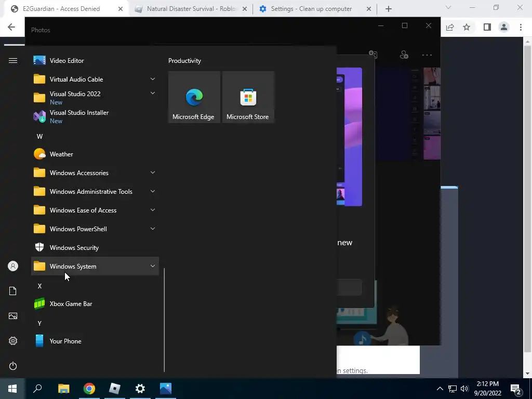Expand the Windows Accessories folder

[x=95, y=172]
